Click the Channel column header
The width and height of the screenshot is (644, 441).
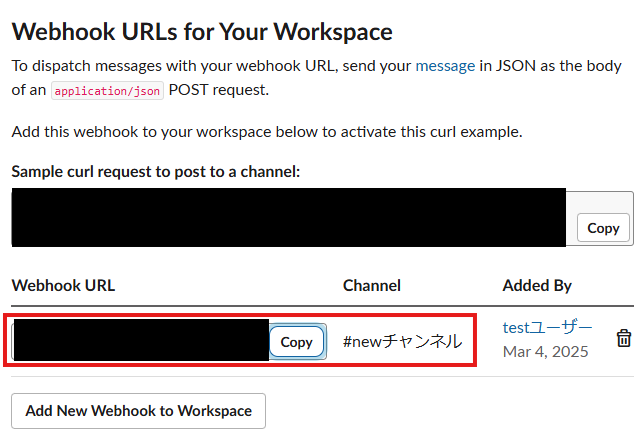[x=372, y=285]
